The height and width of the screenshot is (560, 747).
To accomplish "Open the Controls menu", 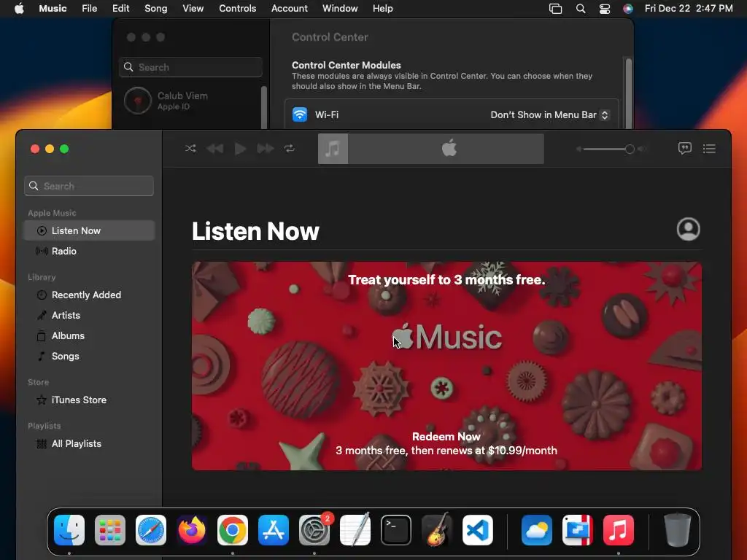I will pos(237,8).
